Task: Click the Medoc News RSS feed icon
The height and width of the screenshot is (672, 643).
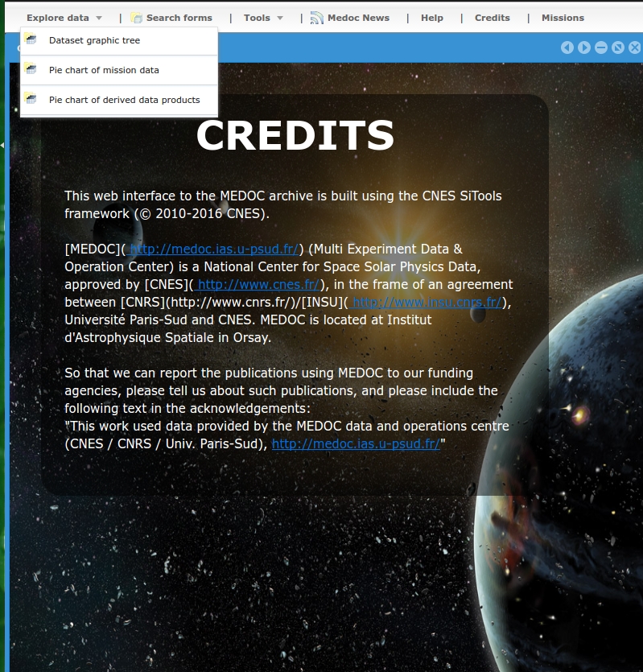Action: pos(316,18)
